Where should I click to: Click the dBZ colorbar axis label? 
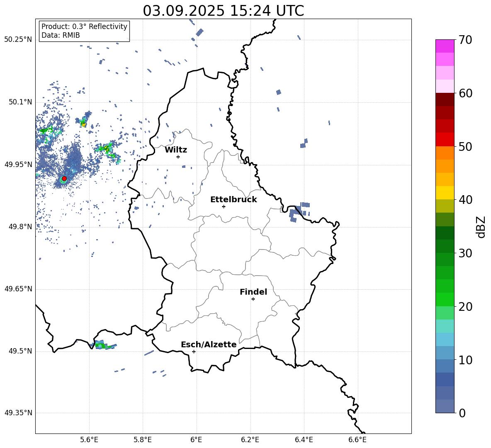[x=481, y=227]
